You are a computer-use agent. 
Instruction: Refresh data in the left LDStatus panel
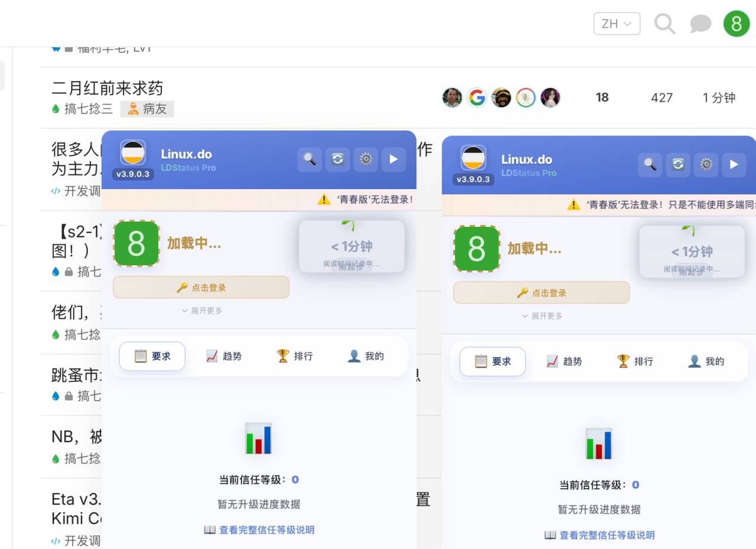tap(338, 159)
